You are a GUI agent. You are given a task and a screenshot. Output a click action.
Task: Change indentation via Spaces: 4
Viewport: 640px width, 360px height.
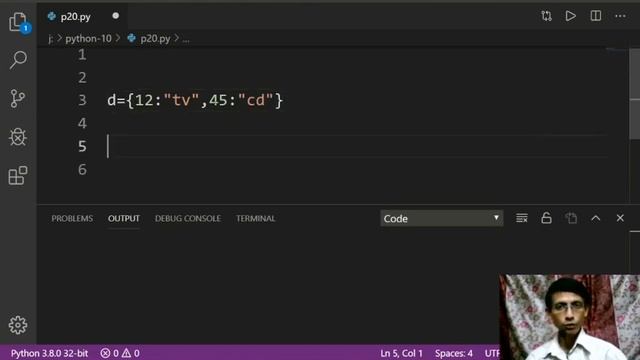pyautogui.click(x=453, y=353)
